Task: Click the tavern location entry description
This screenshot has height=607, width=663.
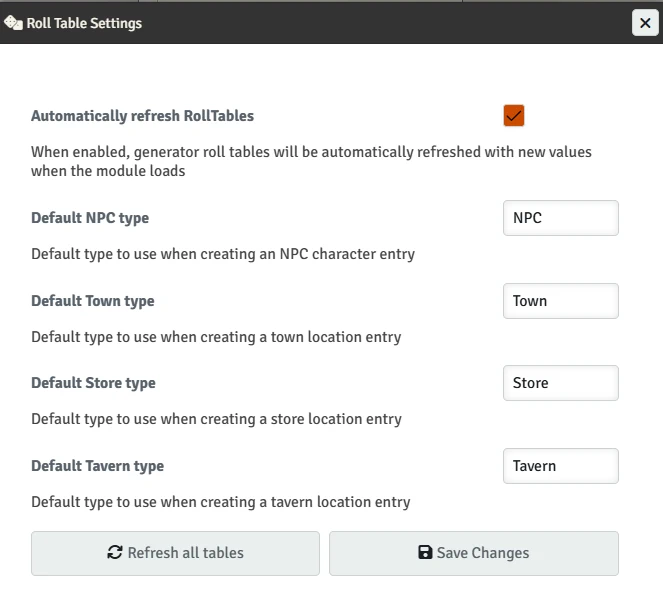Action: [x=221, y=502]
